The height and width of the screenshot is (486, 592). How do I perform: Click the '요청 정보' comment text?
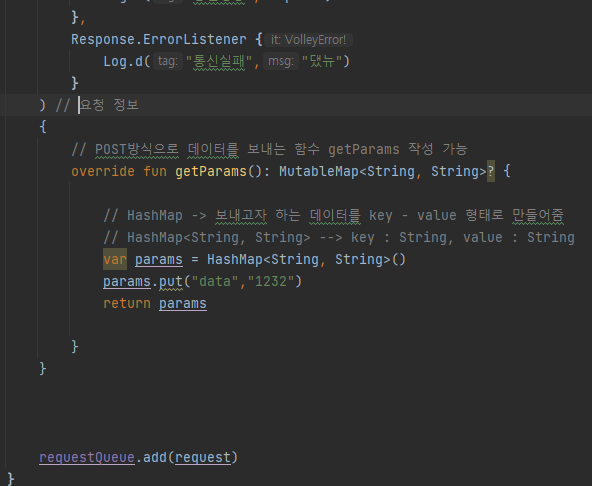point(109,105)
